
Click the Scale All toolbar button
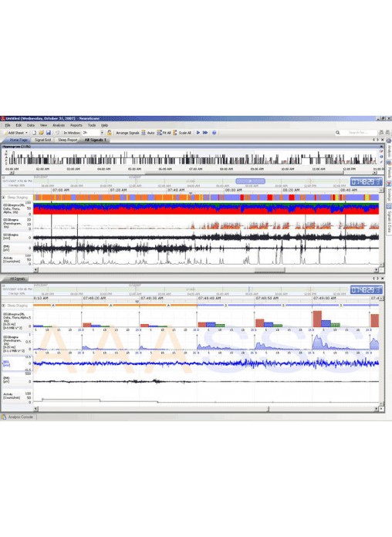[182, 133]
